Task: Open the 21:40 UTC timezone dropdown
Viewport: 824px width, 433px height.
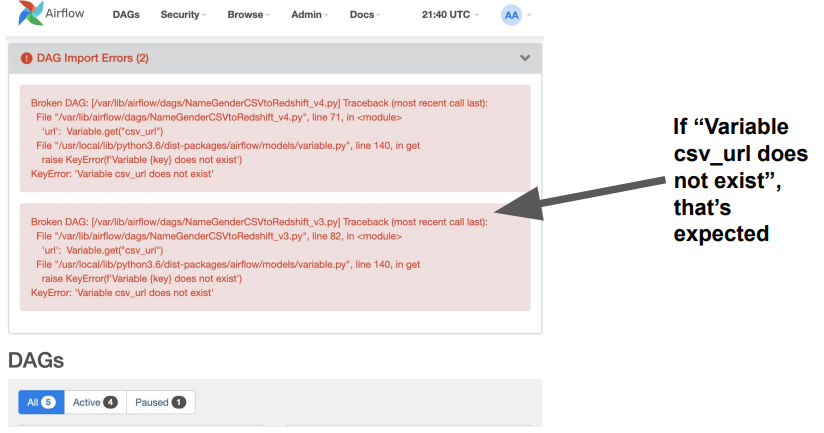Action: [x=450, y=15]
